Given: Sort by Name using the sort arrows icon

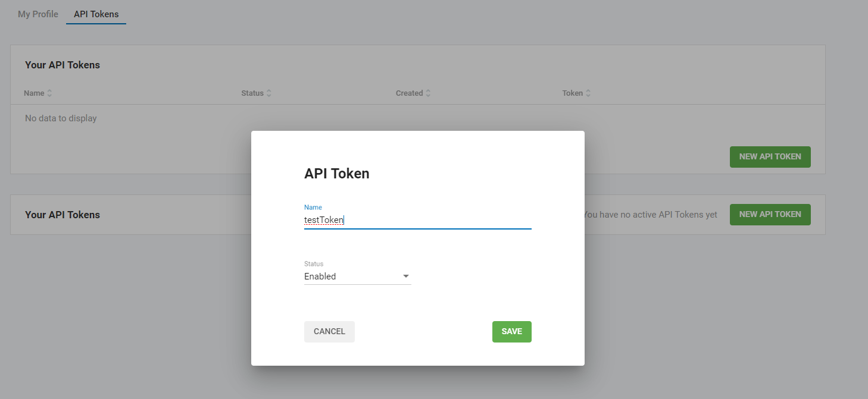Looking at the screenshot, I should (x=49, y=93).
